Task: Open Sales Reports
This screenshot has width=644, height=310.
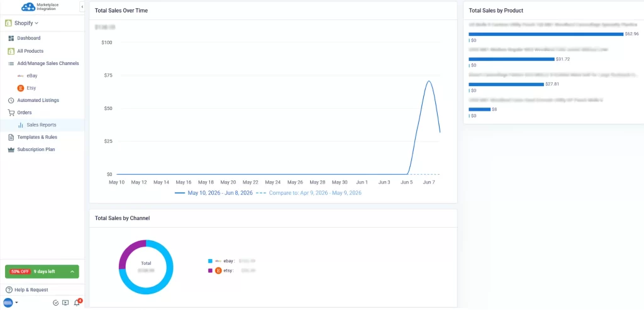Action: (42, 125)
